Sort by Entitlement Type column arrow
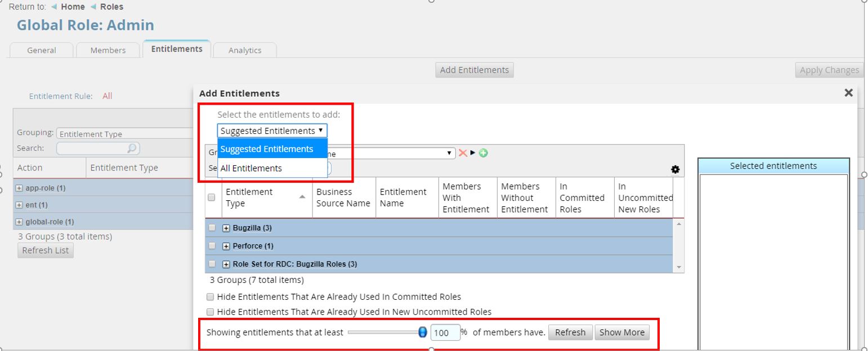 pyautogui.click(x=302, y=197)
